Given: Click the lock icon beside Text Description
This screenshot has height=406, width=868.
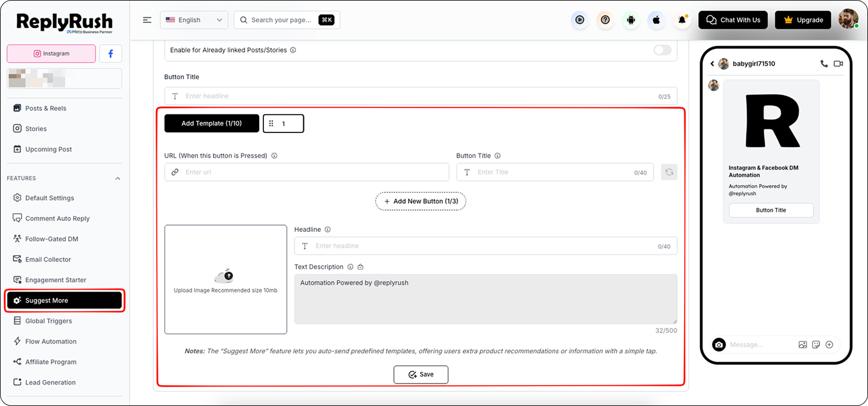Looking at the screenshot, I should coord(361,267).
